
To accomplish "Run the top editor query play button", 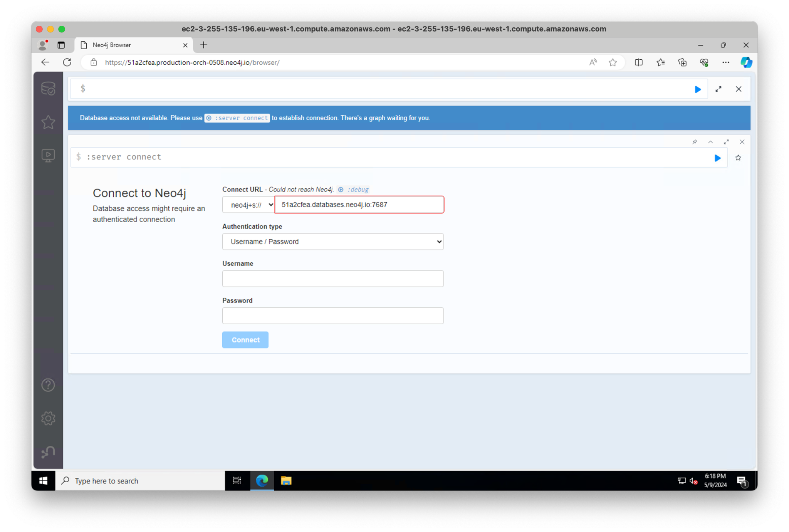I will (x=698, y=89).
